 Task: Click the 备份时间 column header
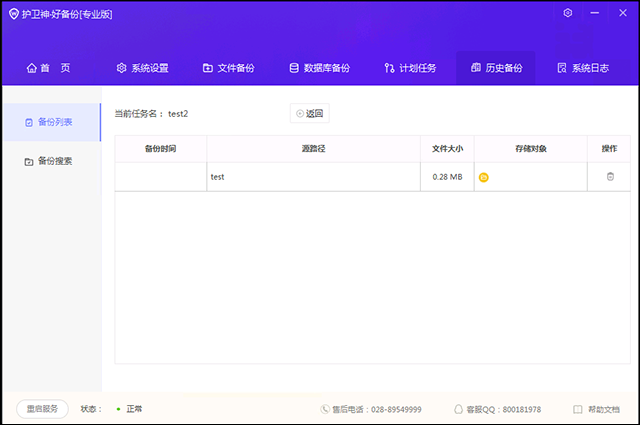click(x=161, y=149)
